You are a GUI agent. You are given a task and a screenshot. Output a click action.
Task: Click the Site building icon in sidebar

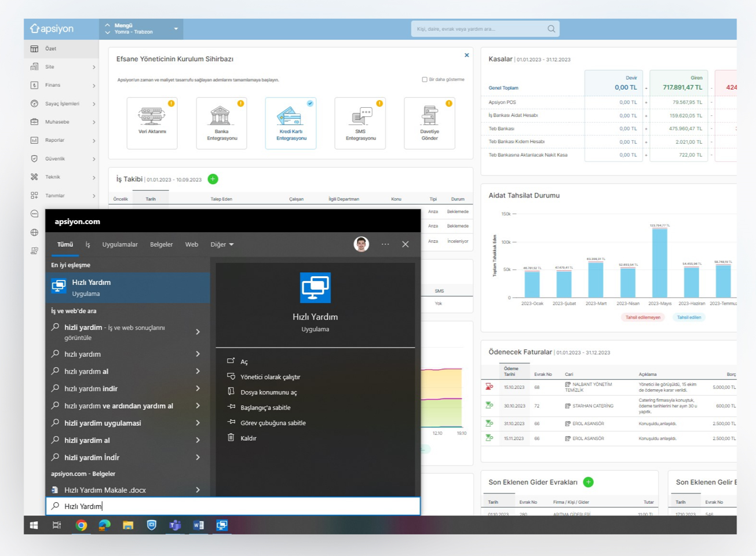tap(34, 67)
